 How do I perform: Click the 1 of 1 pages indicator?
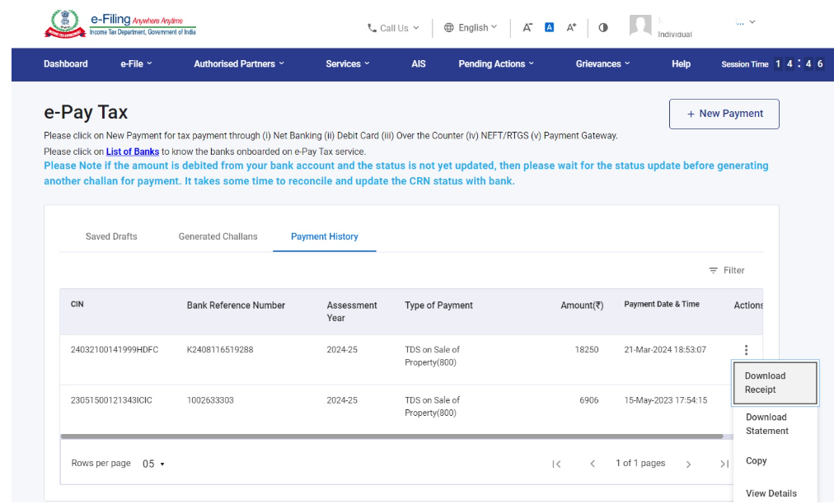click(640, 463)
